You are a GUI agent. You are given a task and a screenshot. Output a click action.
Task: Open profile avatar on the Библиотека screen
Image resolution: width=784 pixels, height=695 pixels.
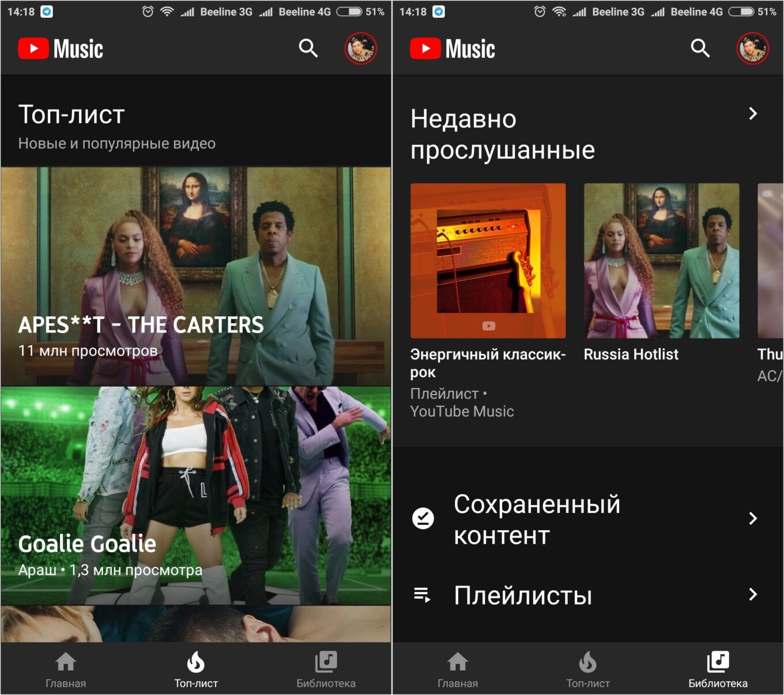[753, 48]
